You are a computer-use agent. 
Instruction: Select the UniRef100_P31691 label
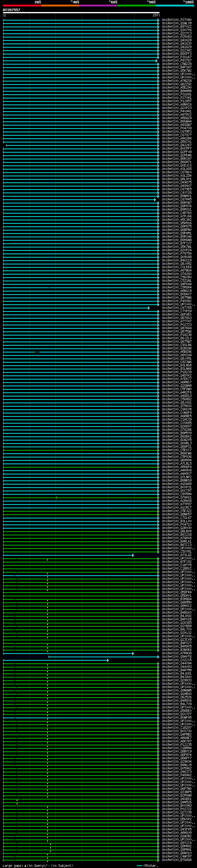pyautogui.click(x=177, y=94)
